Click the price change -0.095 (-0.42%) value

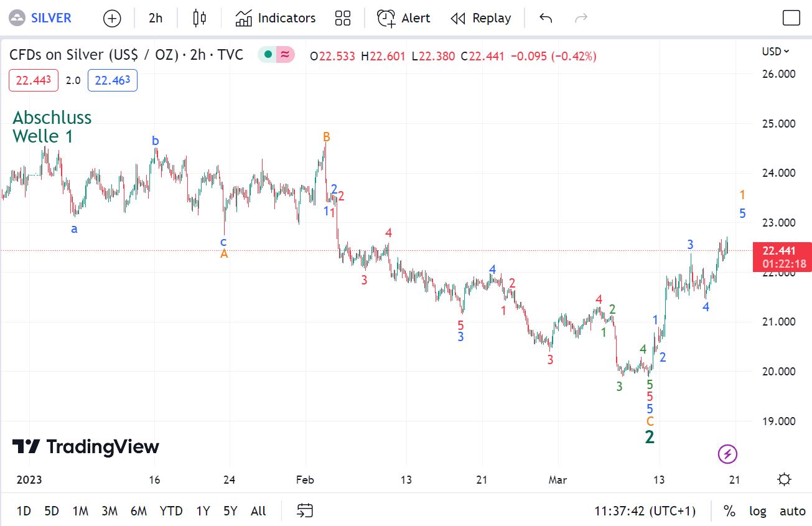[554, 56]
